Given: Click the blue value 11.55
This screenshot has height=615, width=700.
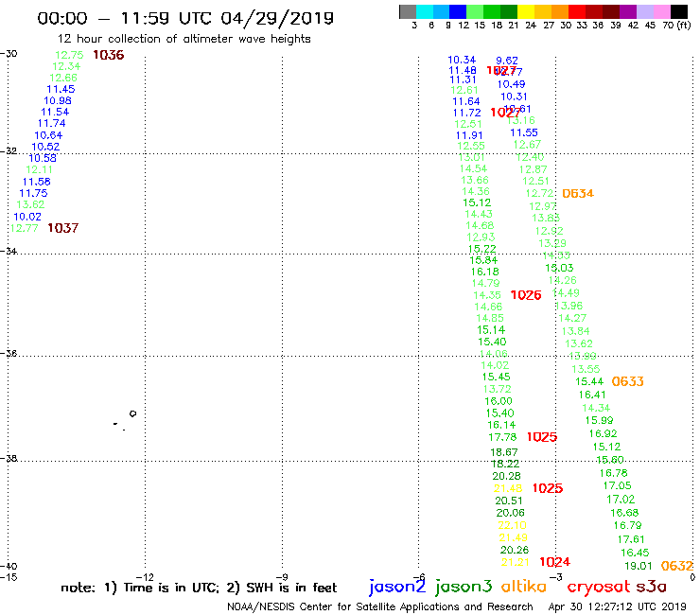Looking at the screenshot, I should point(524,132).
